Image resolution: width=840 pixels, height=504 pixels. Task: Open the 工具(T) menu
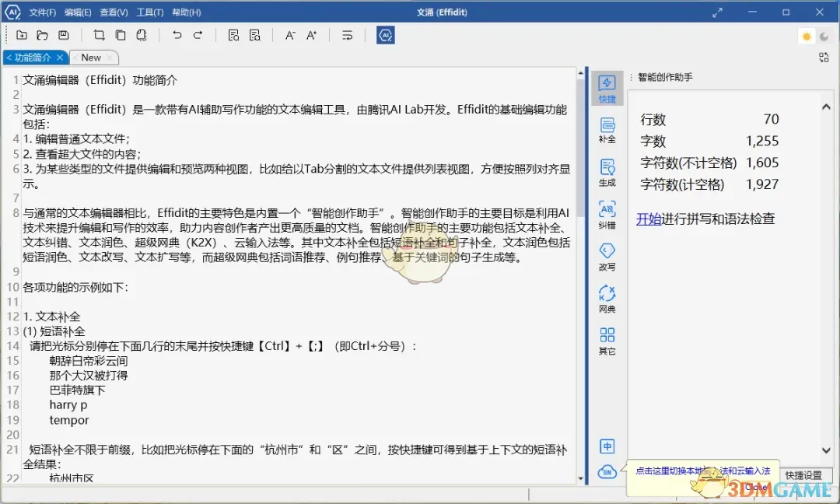[149, 12]
